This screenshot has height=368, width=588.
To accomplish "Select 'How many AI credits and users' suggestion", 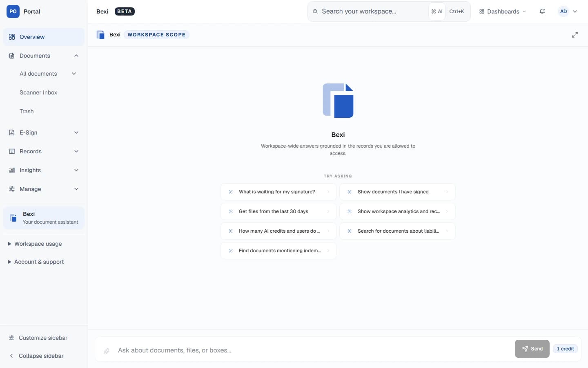I will [278, 231].
